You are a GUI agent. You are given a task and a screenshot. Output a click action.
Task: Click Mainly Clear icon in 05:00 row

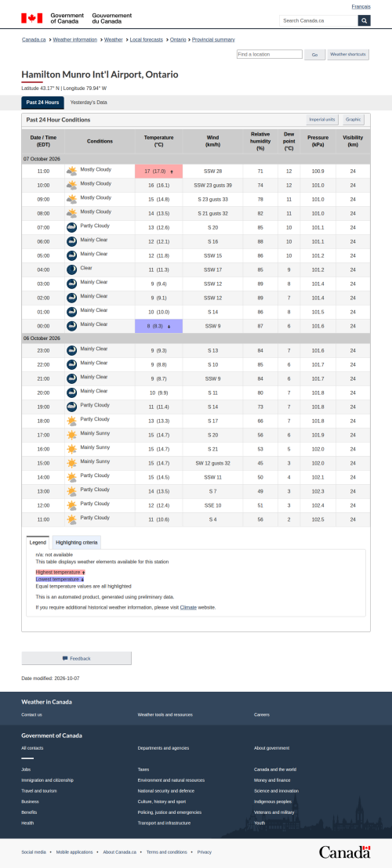click(x=71, y=255)
